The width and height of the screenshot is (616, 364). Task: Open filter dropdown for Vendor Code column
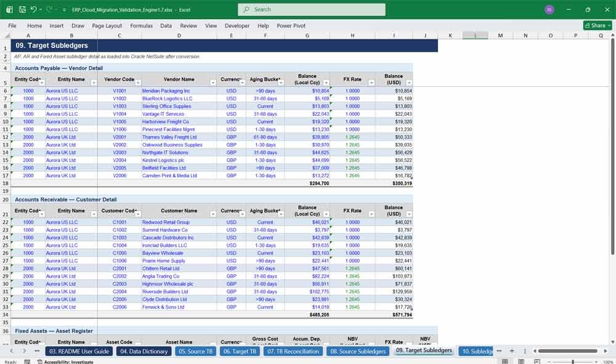click(138, 83)
